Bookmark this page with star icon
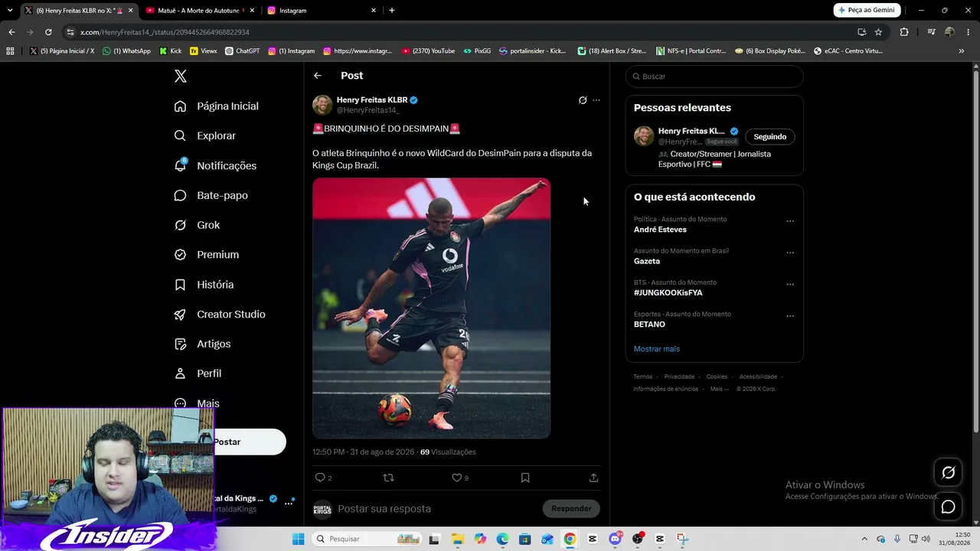Viewport: 980px width, 551px height. (x=878, y=32)
